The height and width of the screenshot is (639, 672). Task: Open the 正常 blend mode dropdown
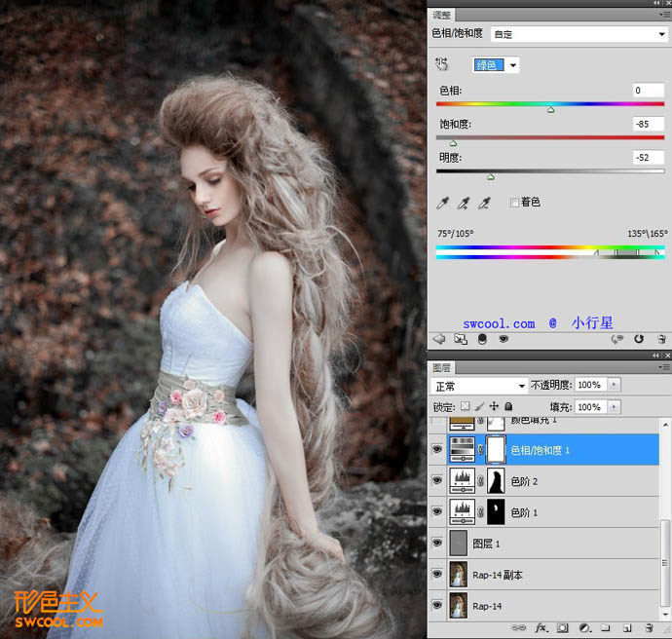(x=479, y=386)
